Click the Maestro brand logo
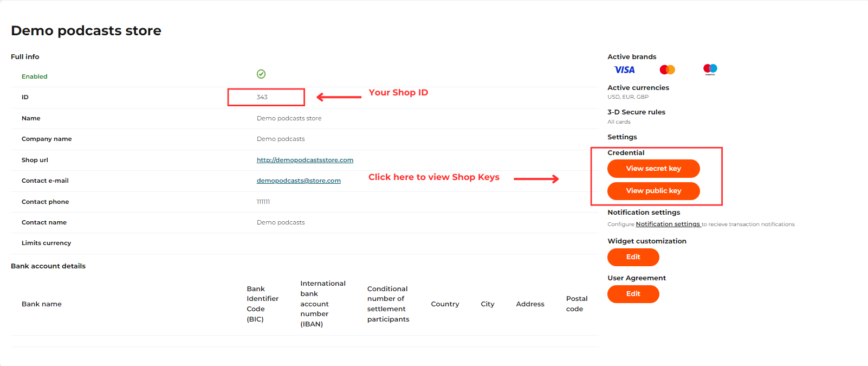 click(710, 69)
